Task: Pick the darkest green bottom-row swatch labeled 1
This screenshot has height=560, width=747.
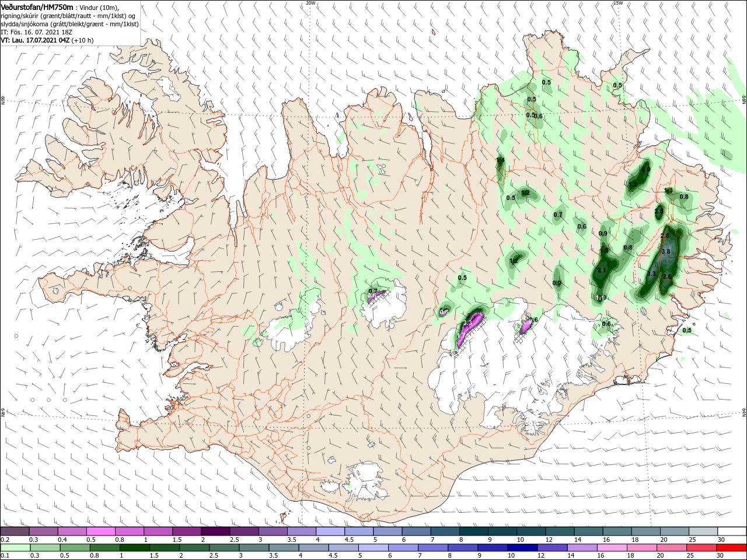Action: click(134, 548)
